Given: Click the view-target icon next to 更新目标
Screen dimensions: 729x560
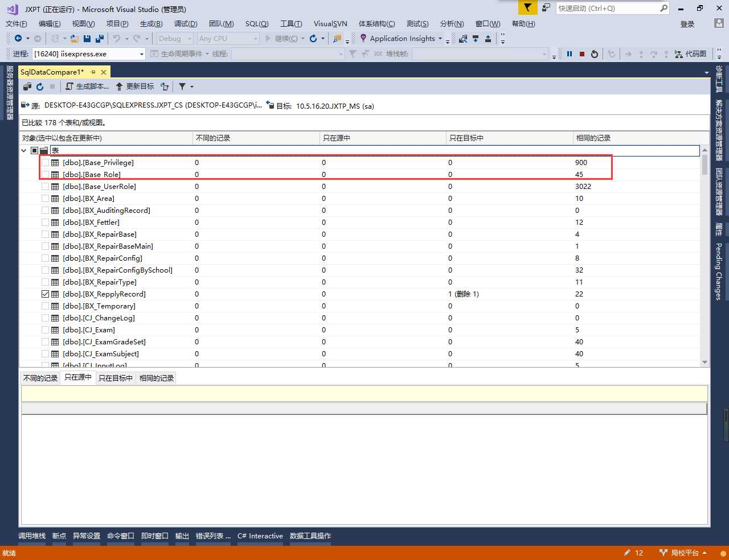Looking at the screenshot, I should [165, 87].
